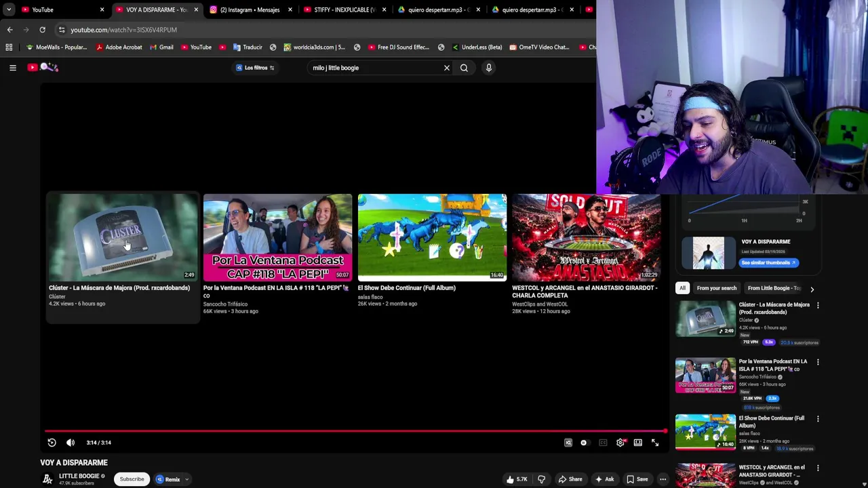Image resolution: width=868 pixels, height=488 pixels.
Task: Clear the search box text
Action: point(446,68)
